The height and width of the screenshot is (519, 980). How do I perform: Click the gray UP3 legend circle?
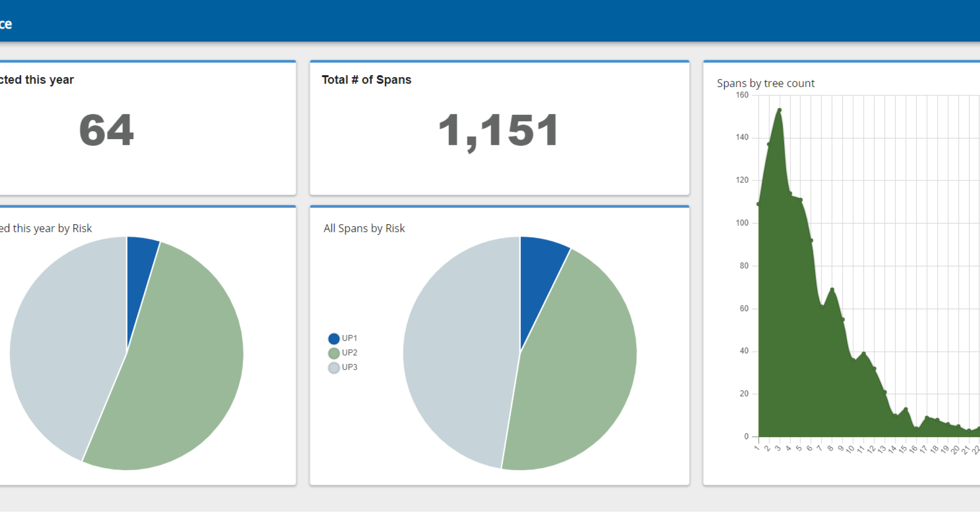point(334,368)
